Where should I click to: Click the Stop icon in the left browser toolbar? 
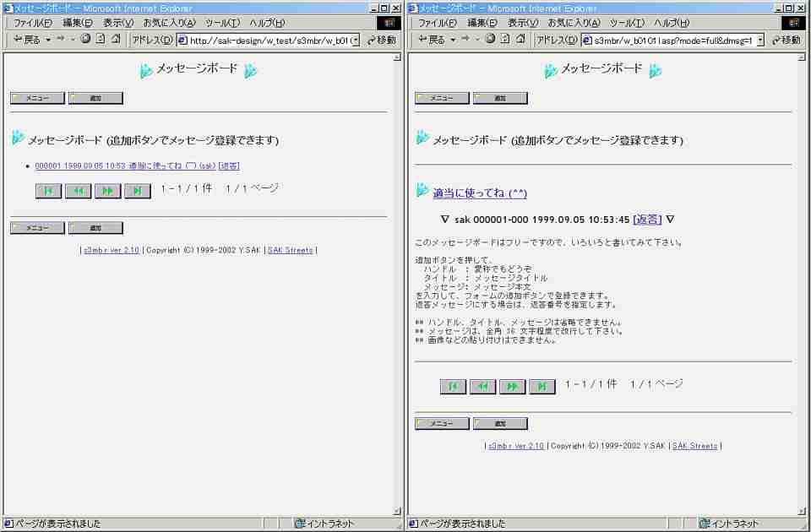click(x=86, y=40)
